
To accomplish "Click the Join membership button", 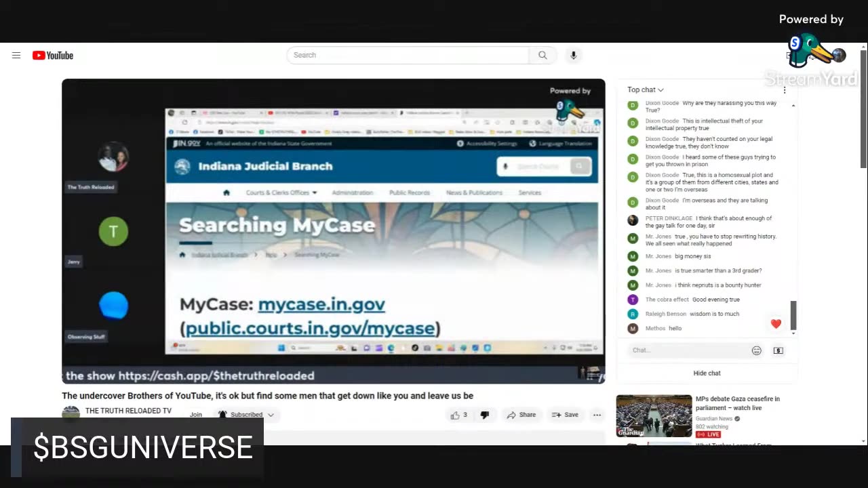I will pos(196,415).
